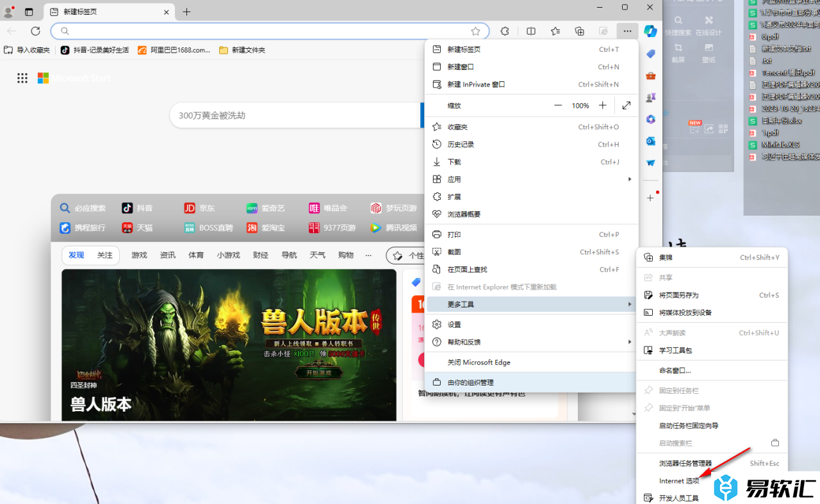Click the full screen zoom icon
The image size is (820, 504).
(626, 106)
